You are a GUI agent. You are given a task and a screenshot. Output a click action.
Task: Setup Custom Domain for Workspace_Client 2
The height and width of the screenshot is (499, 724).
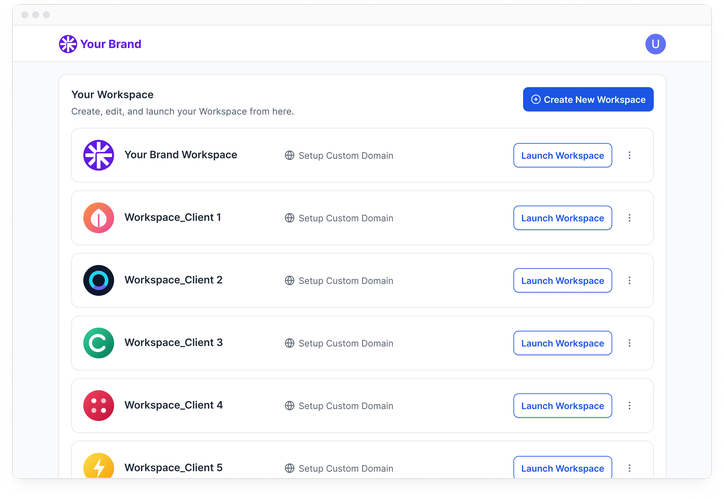346,281
